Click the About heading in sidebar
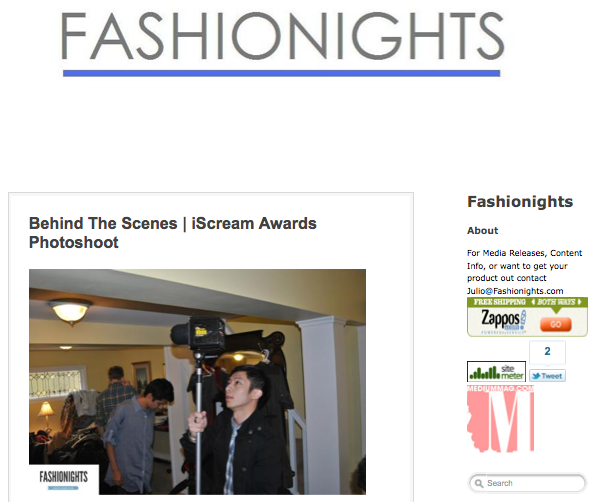Image resolution: width=600 pixels, height=502 pixels. [483, 231]
